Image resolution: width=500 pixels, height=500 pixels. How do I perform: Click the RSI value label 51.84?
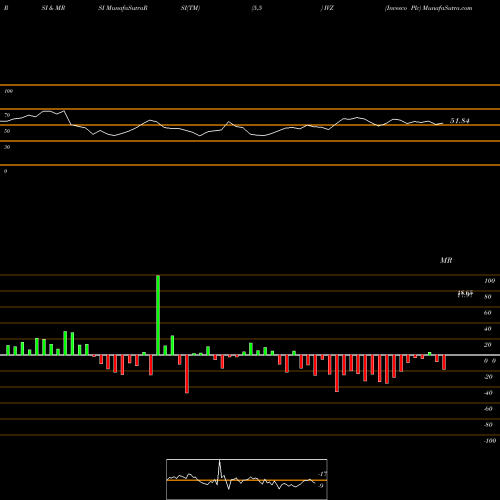point(460,121)
